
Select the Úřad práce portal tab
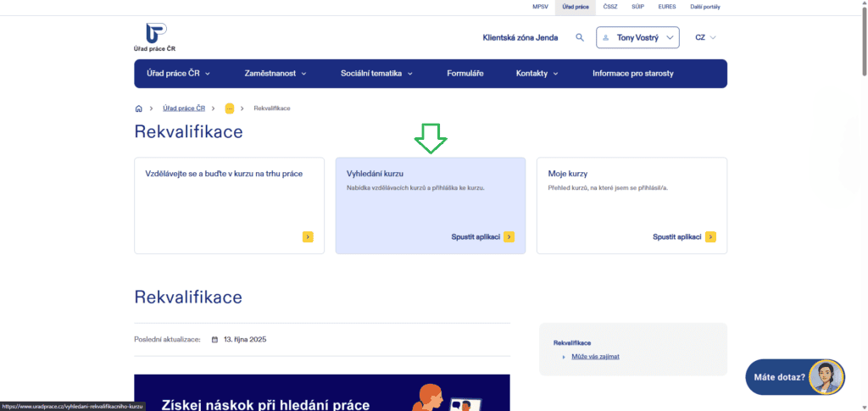click(x=576, y=7)
